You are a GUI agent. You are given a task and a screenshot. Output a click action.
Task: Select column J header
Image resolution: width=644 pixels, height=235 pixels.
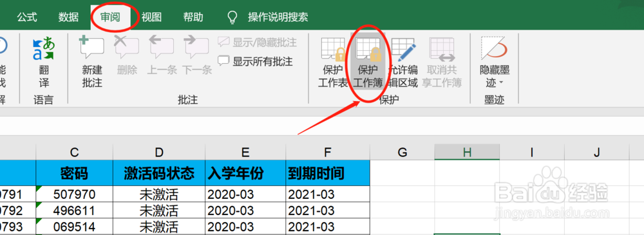(x=596, y=153)
